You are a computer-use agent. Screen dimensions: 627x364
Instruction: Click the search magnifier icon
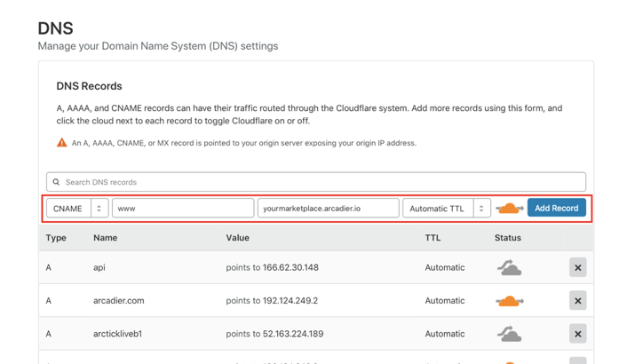coord(56,182)
